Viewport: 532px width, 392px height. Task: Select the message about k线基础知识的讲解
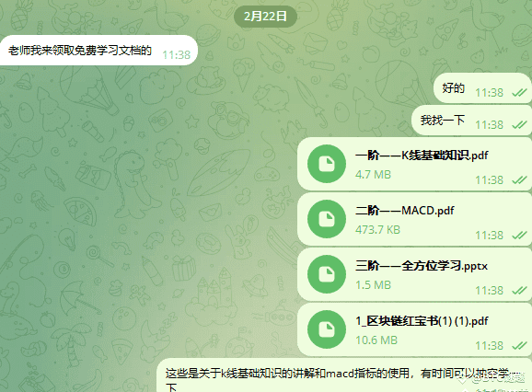click(344, 375)
